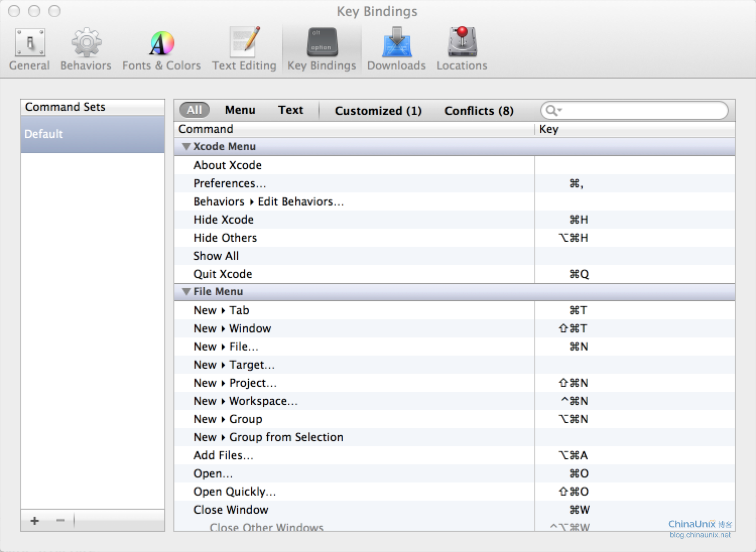Click the ⌘, key binding cell
This screenshot has height=552, width=756.
635,183
